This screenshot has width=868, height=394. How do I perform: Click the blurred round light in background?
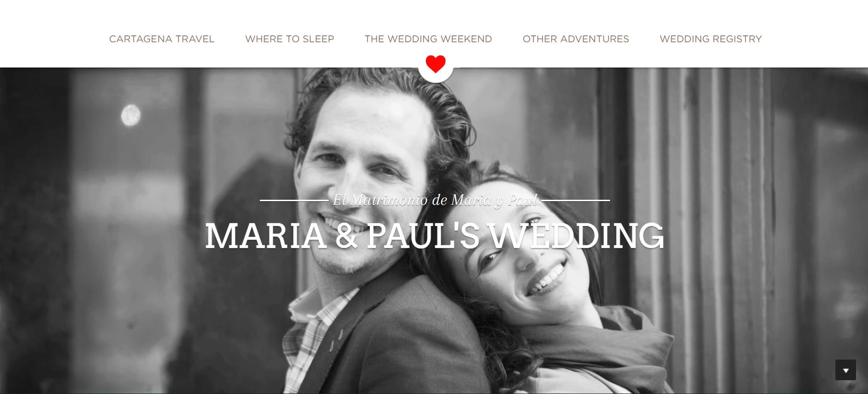point(131,115)
